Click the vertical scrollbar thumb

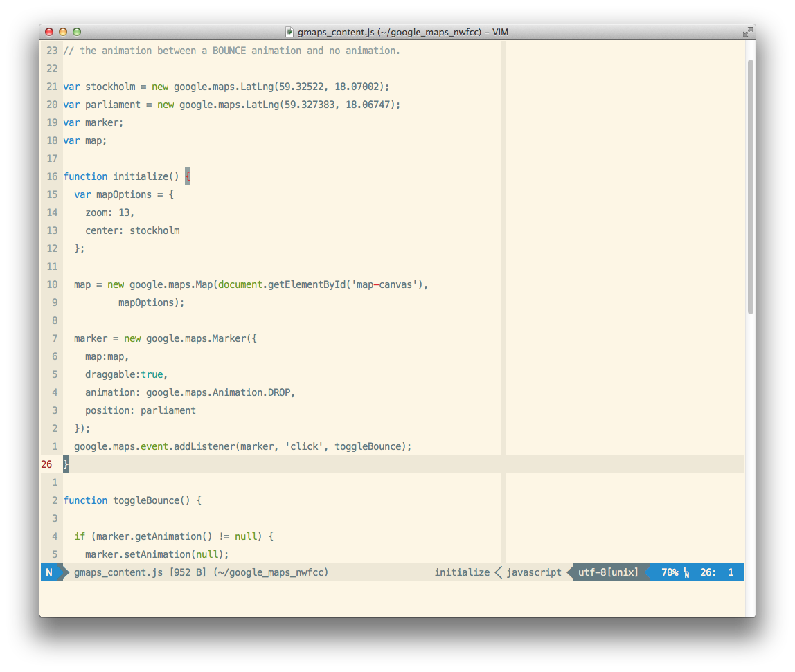(x=751, y=186)
